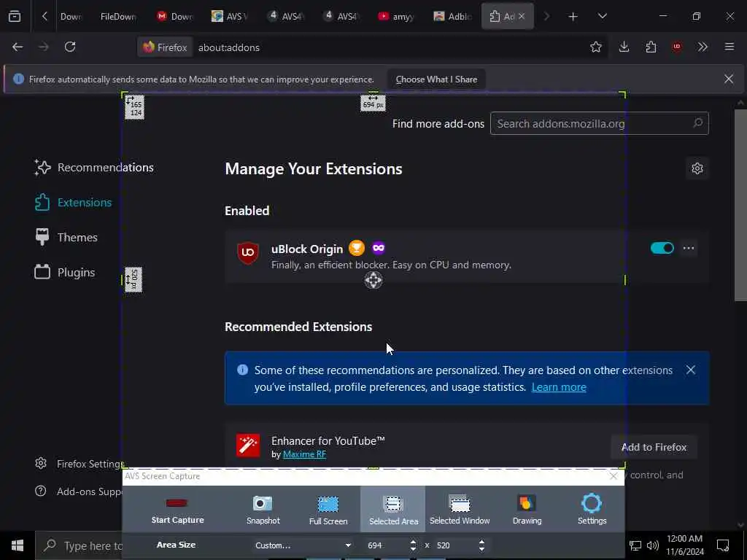Take a Snapshot in AVS Screen Capture

click(x=263, y=510)
